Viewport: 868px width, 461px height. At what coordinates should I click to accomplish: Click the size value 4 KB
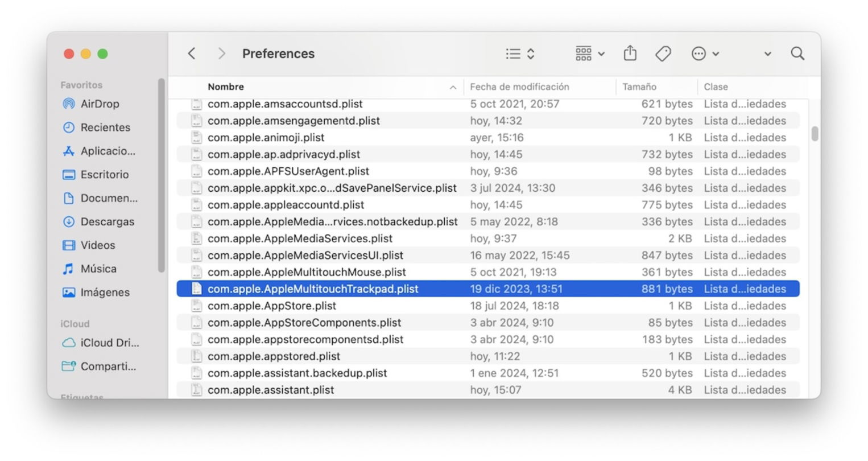point(680,390)
